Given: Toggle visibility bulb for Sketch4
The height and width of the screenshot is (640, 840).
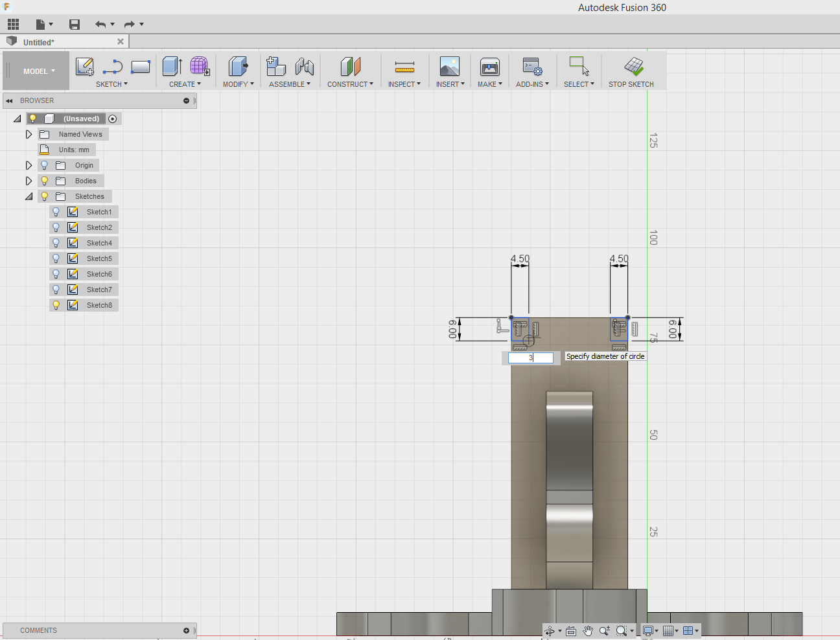Looking at the screenshot, I should click(x=56, y=243).
